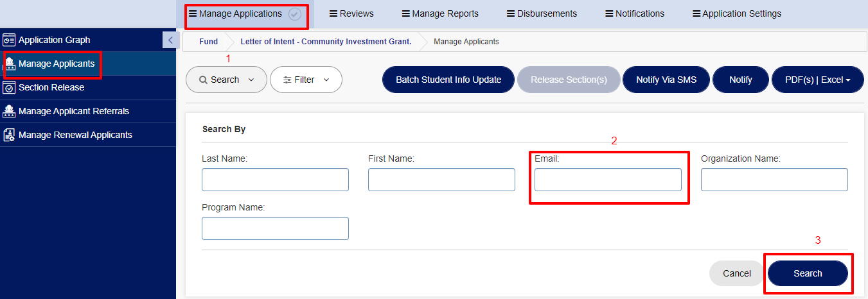Open the Notifications tab
Viewport: 868px width, 299px height.
(x=635, y=13)
